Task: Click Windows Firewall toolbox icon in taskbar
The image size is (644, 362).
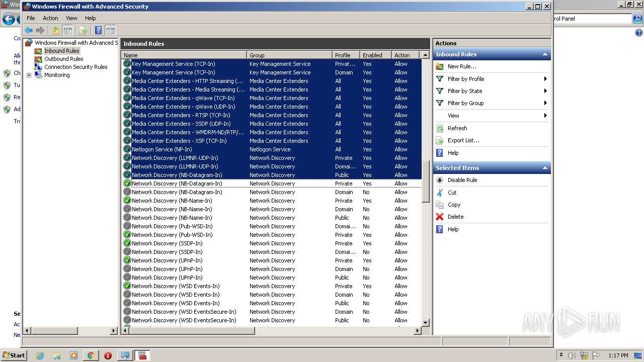Action: 142,355
